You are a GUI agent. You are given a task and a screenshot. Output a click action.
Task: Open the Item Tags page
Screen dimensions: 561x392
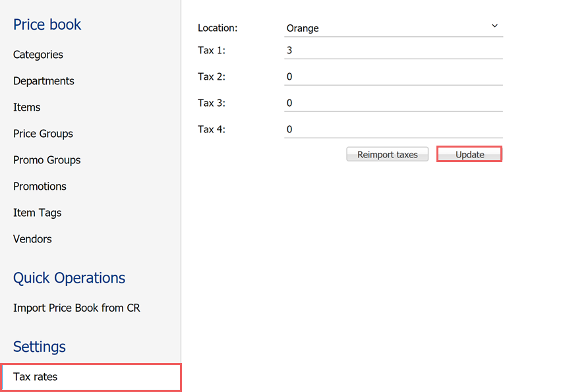point(37,213)
